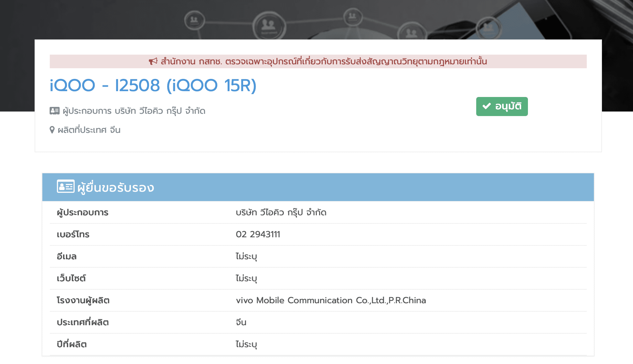Click the map pin location icon
Image resolution: width=633 pixels, height=364 pixels.
[x=52, y=130]
